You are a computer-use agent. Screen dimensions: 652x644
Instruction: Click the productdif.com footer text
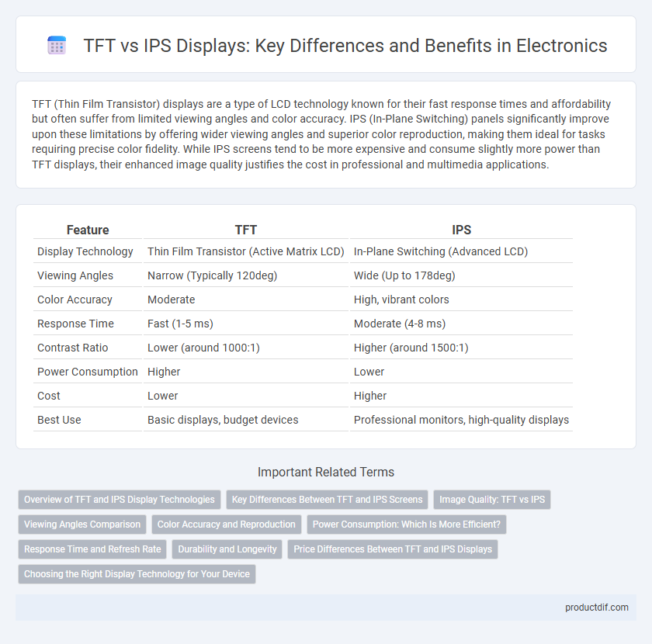[596, 608]
